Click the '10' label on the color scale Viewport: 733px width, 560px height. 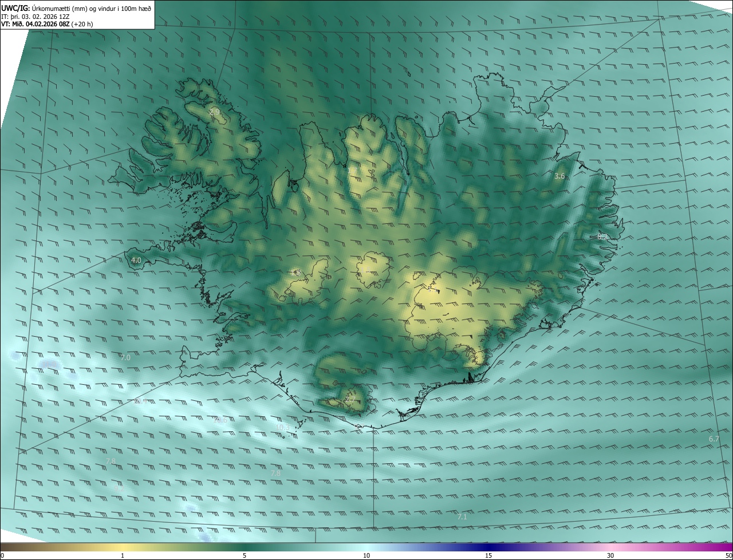coord(366,555)
